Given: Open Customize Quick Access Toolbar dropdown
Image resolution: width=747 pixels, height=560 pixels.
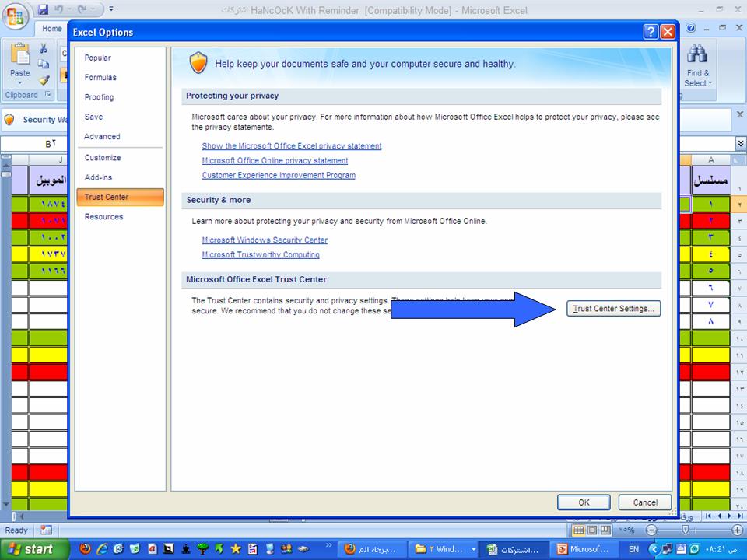Looking at the screenshot, I should pyautogui.click(x=111, y=9).
